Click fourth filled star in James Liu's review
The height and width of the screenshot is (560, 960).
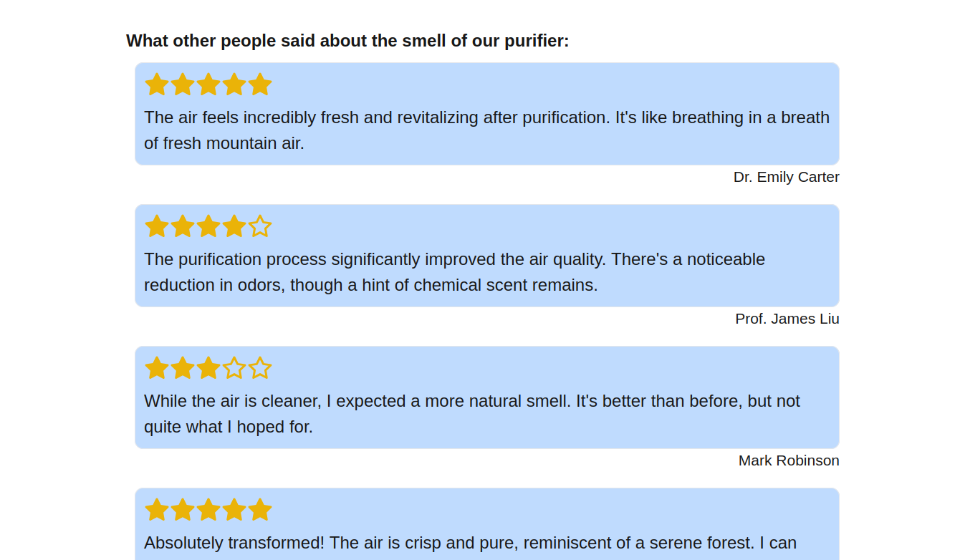[x=234, y=226]
